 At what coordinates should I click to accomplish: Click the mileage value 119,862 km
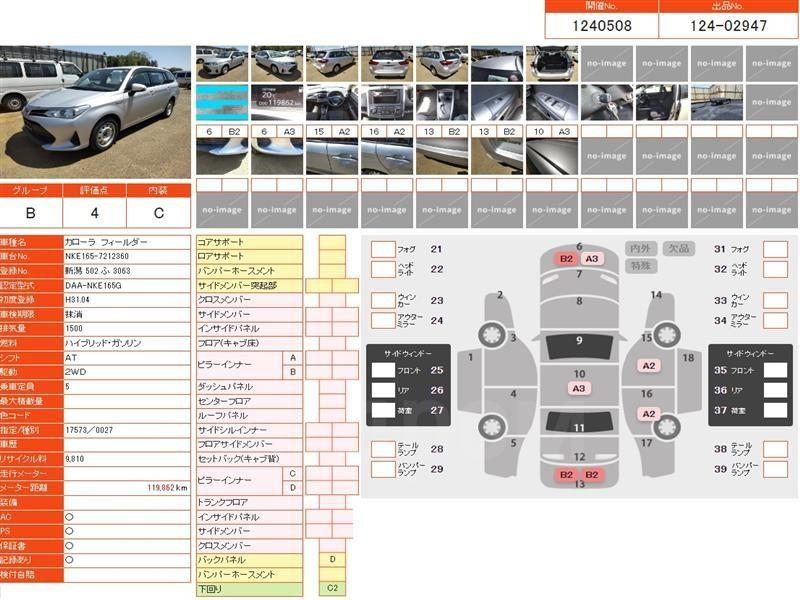point(167,488)
